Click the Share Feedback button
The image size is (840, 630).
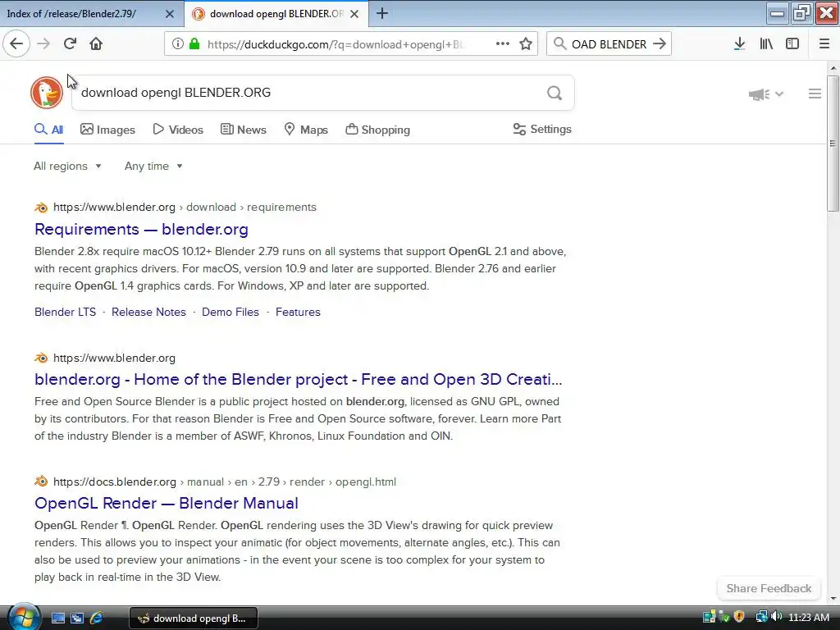click(x=769, y=588)
